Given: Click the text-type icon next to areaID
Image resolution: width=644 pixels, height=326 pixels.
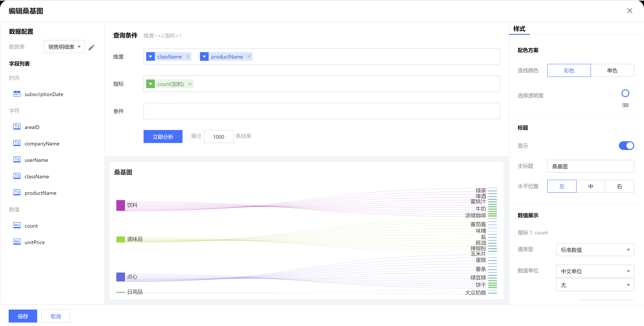Looking at the screenshot, I should pyautogui.click(x=17, y=127).
